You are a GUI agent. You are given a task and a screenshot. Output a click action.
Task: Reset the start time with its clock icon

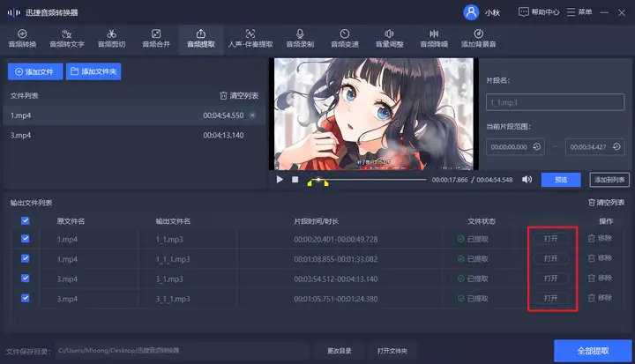(536, 146)
